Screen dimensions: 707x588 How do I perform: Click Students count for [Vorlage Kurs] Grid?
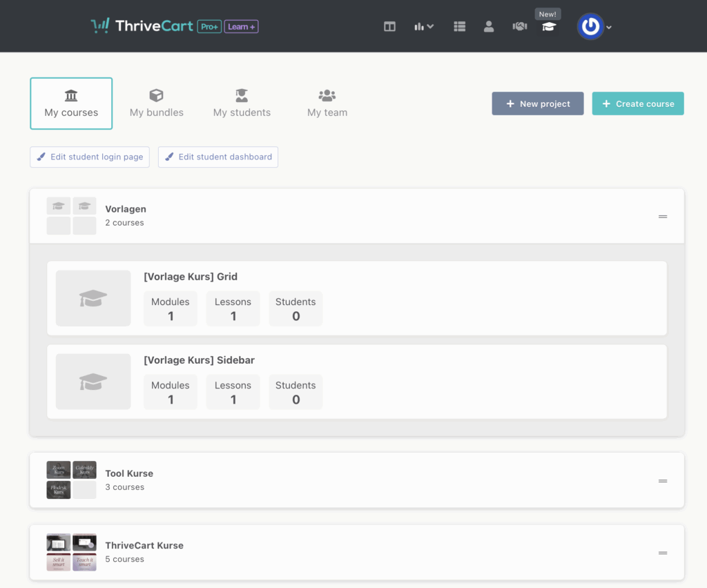(296, 308)
